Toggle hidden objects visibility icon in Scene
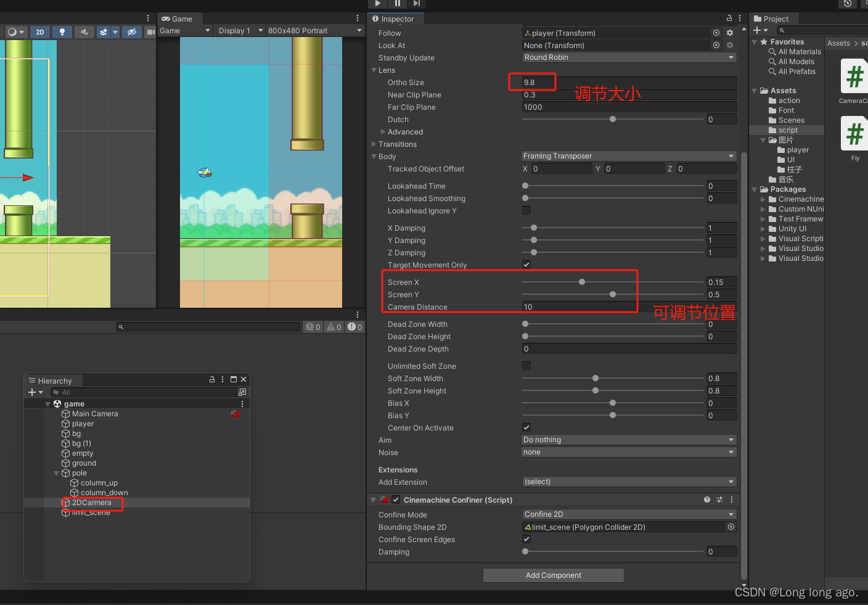The width and height of the screenshot is (868, 605). coord(131,32)
